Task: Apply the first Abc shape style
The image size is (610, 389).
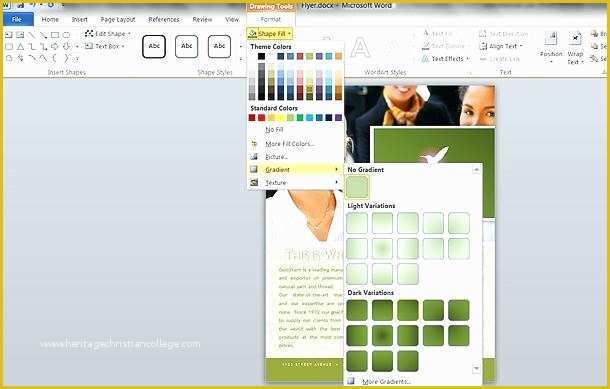Action: [154, 46]
